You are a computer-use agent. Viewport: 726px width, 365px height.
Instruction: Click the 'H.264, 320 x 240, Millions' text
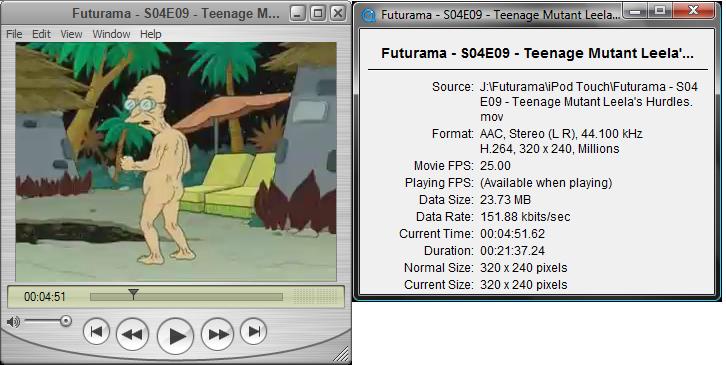click(x=550, y=149)
